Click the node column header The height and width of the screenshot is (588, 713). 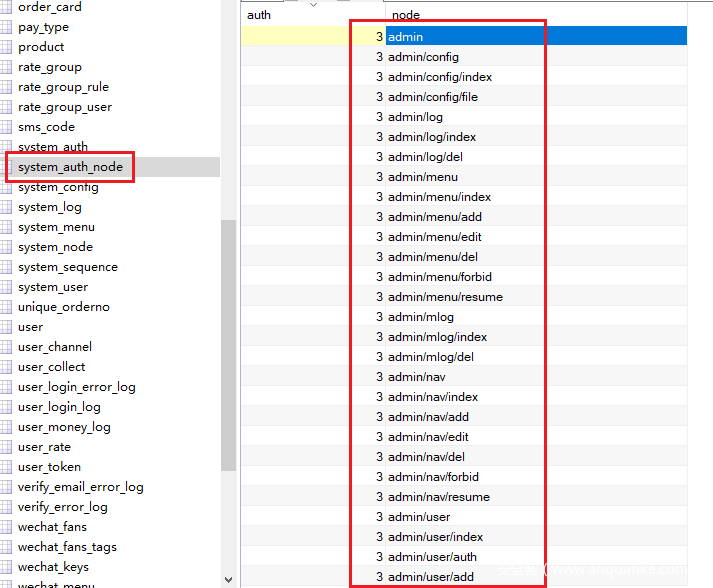[x=405, y=15]
